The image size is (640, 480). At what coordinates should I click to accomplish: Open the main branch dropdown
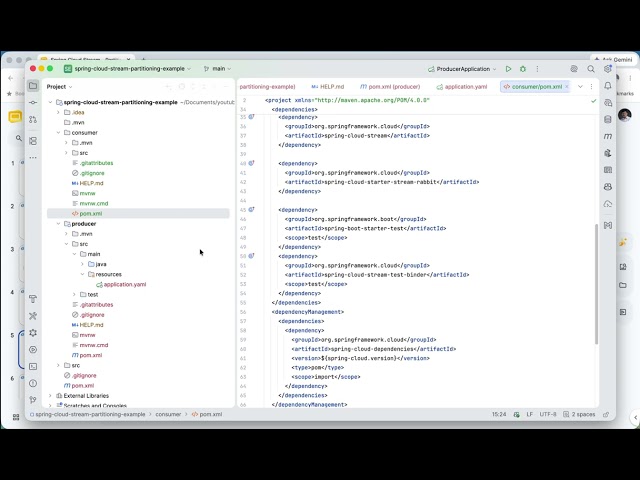click(x=218, y=69)
